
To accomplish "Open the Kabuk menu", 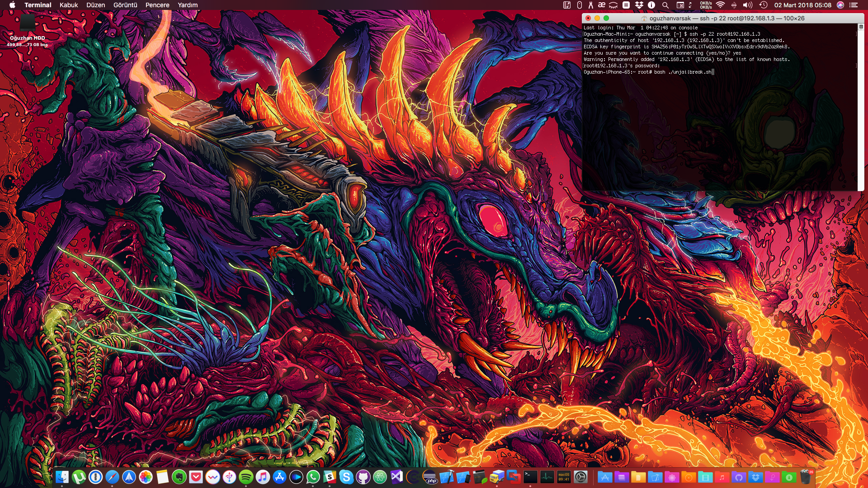I will click(x=69, y=5).
